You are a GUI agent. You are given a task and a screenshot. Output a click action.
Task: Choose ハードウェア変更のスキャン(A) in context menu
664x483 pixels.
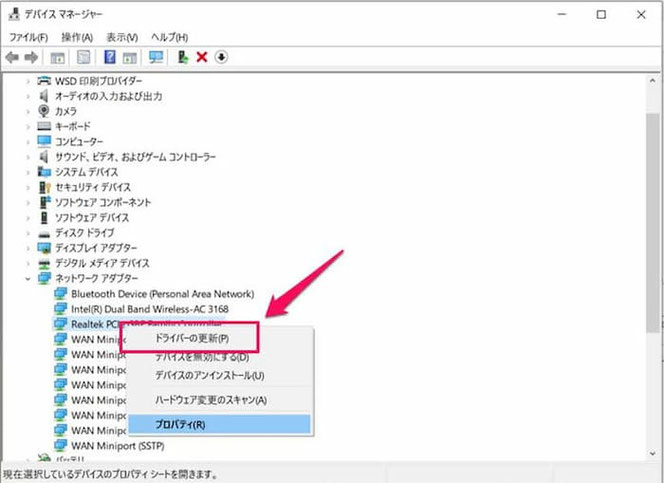211,400
